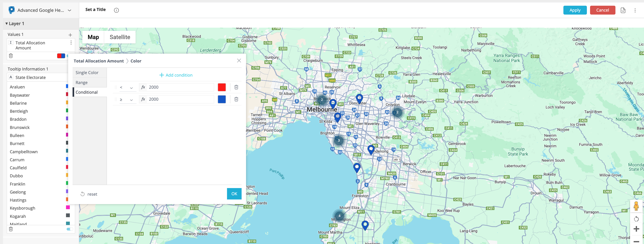Open the Total Allocation Amount three-dot menu
Image resolution: width=644 pixels, height=244 pixels.
click(x=71, y=43)
